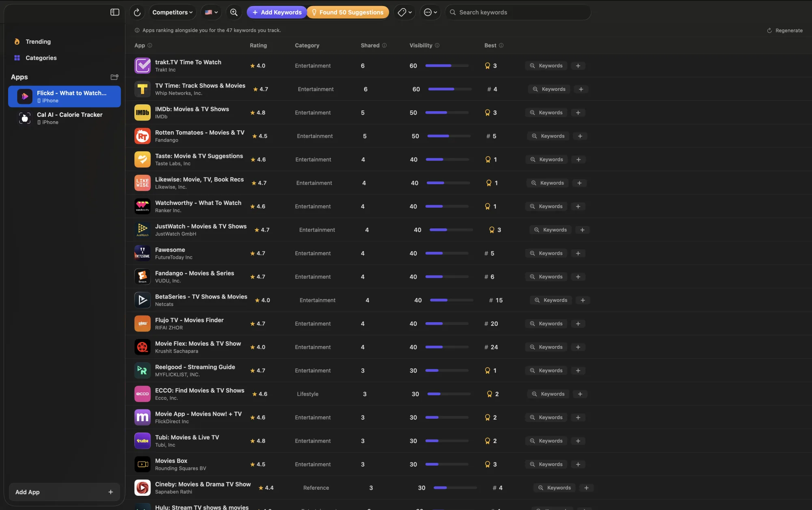Focus the Search keywords field
812x510 pixels.
tap(518, 12)
